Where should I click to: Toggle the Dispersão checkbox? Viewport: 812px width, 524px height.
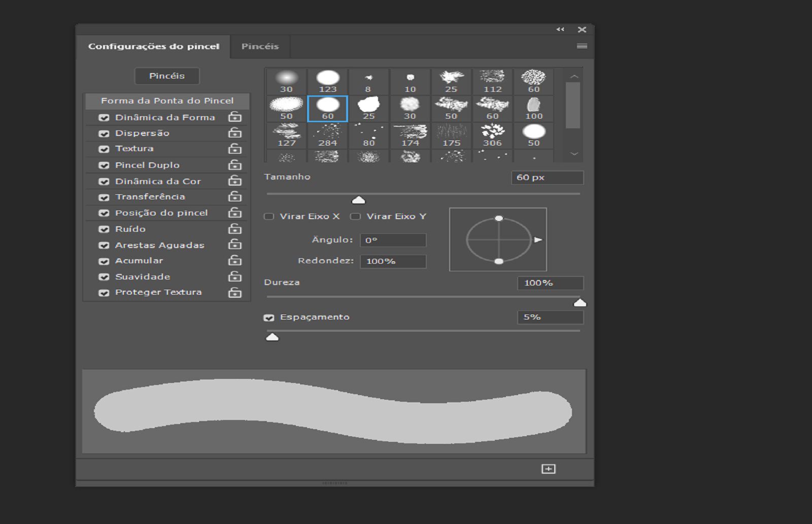(104, 133)
